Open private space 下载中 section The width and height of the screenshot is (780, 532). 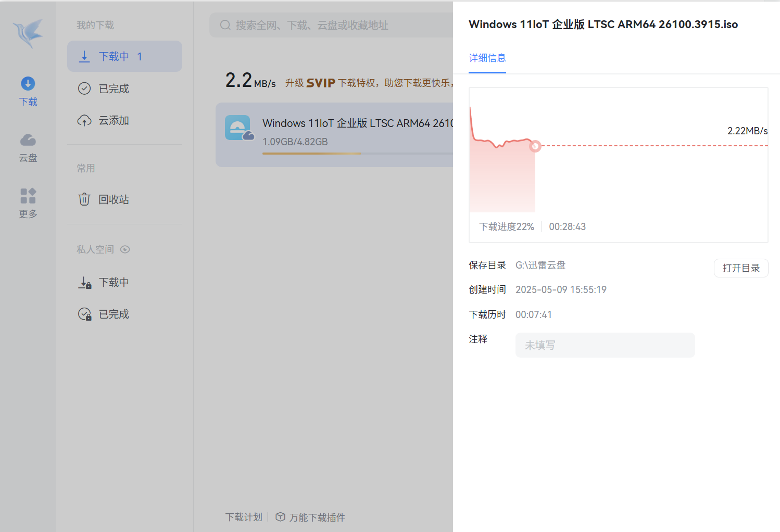(x=114, y=282)
